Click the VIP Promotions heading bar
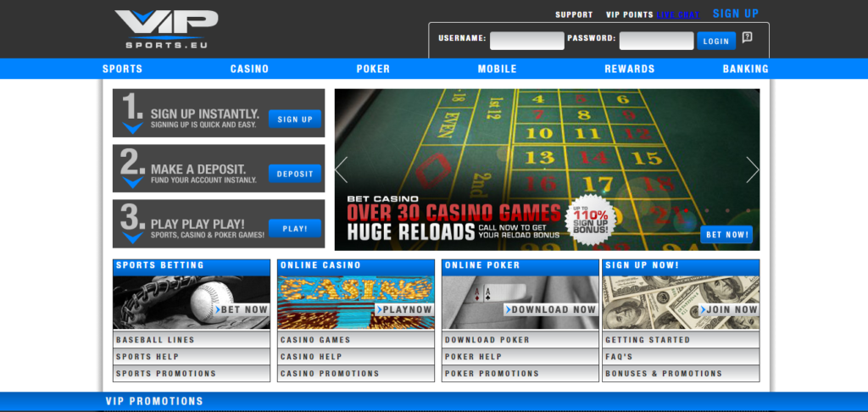 point(434,402)
